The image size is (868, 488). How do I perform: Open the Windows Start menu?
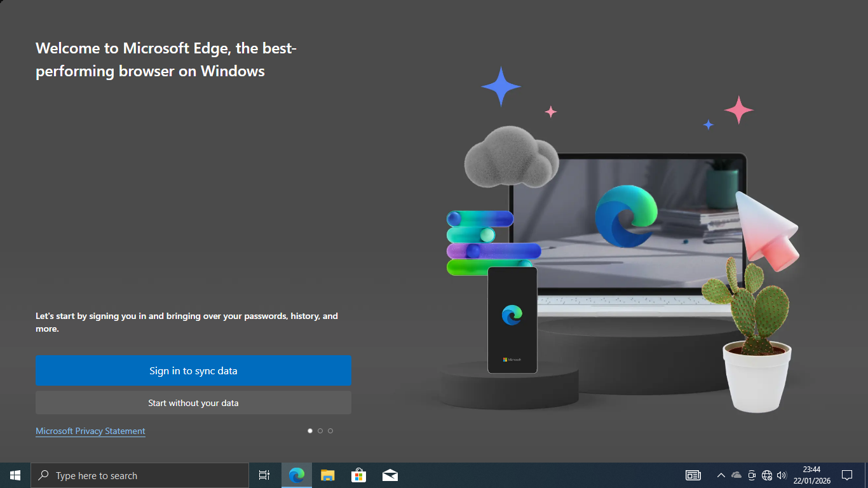point(15,475)
